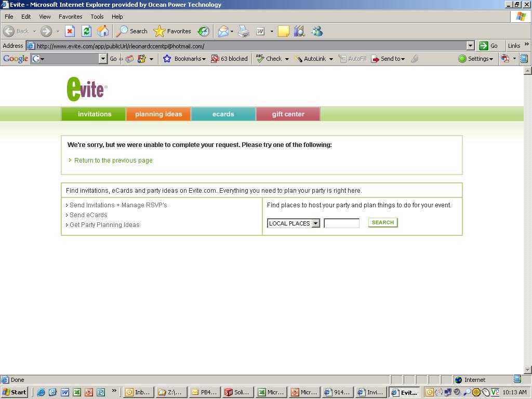
Task: Open Google toolbar Bookmarks dropdown
Action: pyautogui.click(x=184, y=59)
